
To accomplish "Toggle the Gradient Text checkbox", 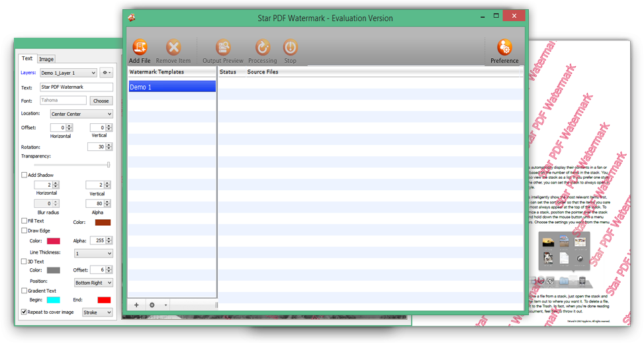I will pyautogui.click(x=24, y=291).
